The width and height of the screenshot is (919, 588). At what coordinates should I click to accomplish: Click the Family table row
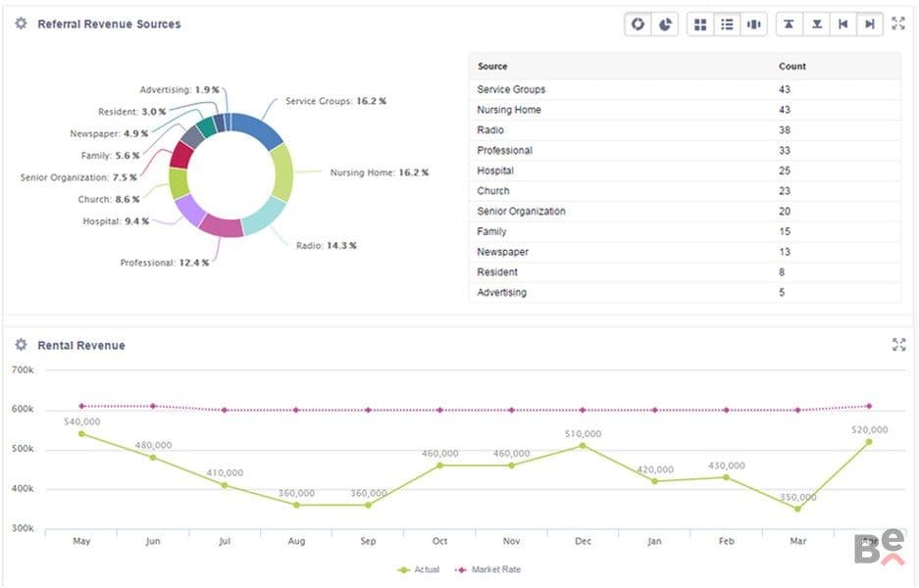tap(685, 232)
